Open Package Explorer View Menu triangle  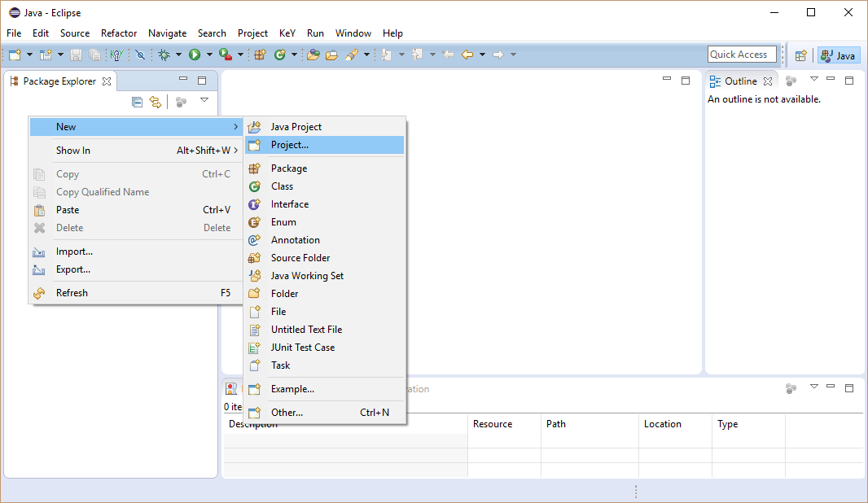pyautogui.click(x=204, y=100)
